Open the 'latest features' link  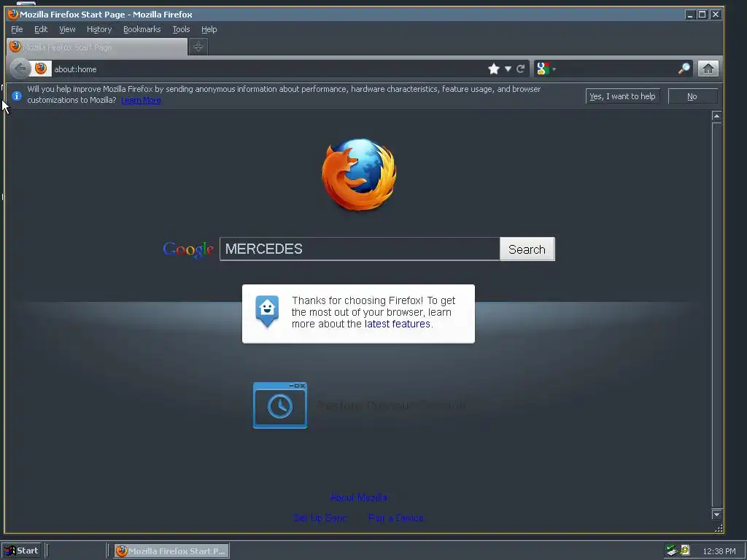[x=398, y=324]
